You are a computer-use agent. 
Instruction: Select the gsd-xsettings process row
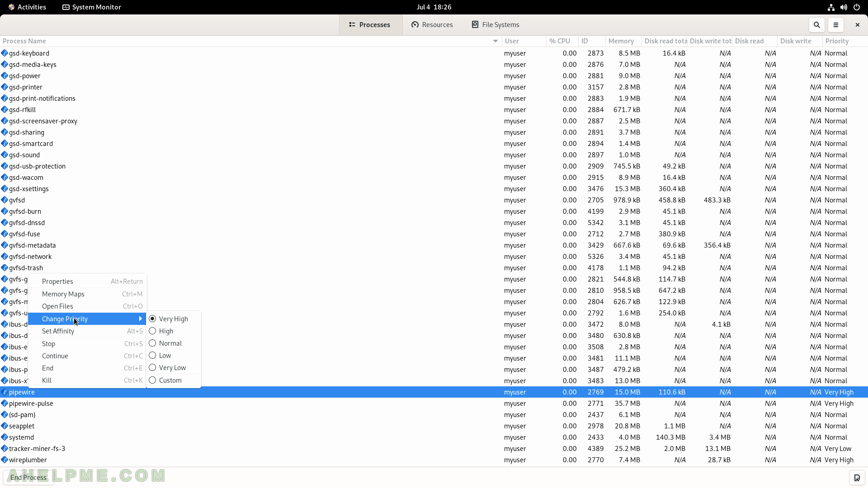click(434, 188)
